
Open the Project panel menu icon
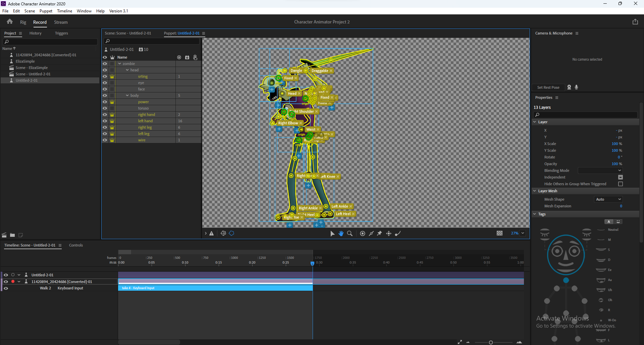coord(20,33)
